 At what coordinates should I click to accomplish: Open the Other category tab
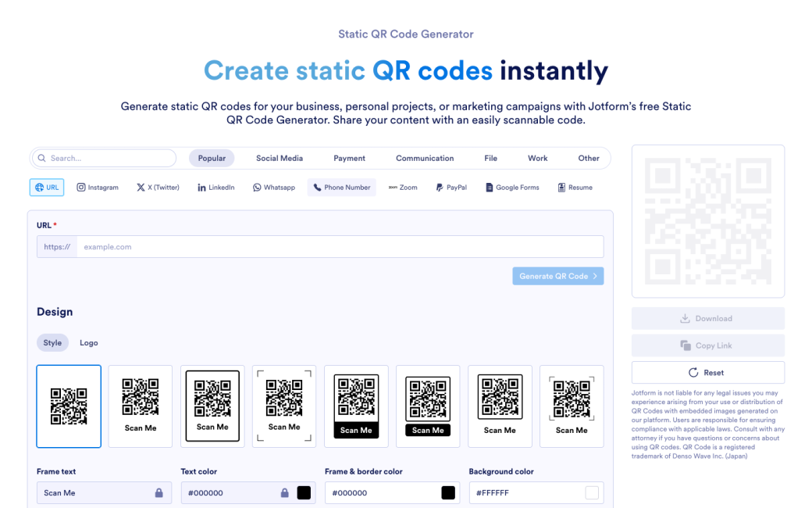588,158
